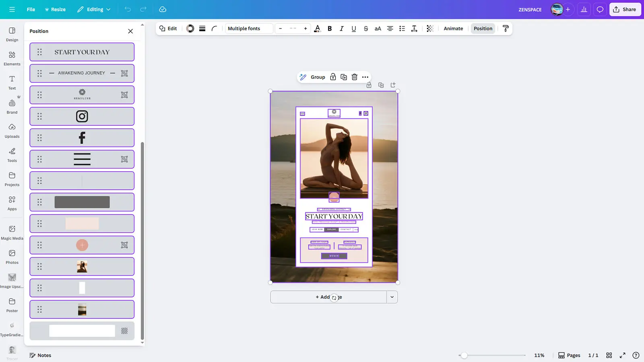Viewport: 644px width, 362px height.
Task: Toggle italic formatting
Action: [x=342, y=29]
